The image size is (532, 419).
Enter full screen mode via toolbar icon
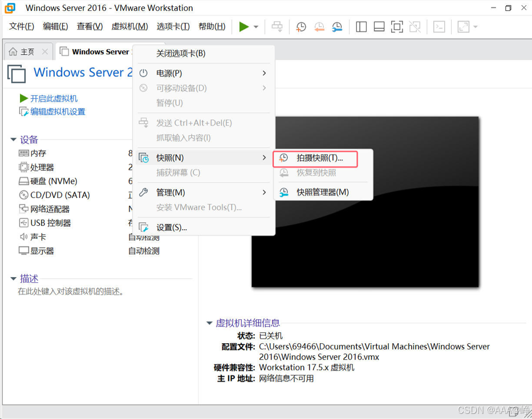point(397,26)
